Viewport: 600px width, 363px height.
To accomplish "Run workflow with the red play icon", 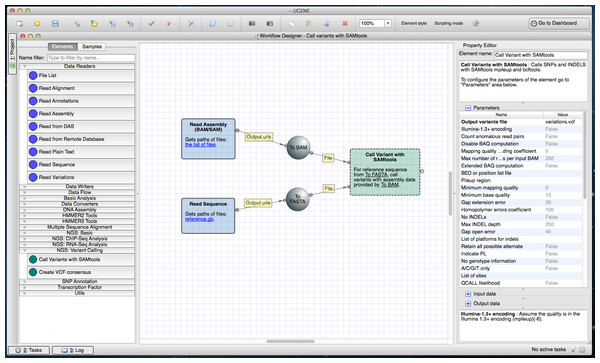I will pyautogui.click(x=169, y=24).
